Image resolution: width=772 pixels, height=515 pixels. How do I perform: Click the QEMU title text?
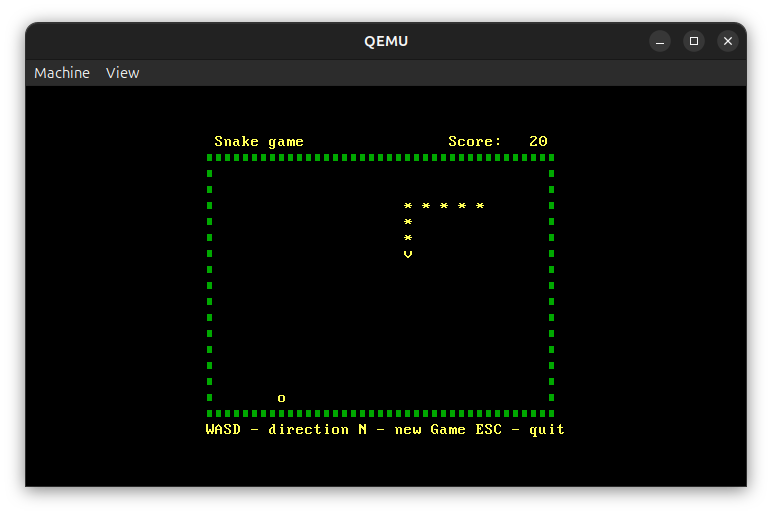(386, 41)
